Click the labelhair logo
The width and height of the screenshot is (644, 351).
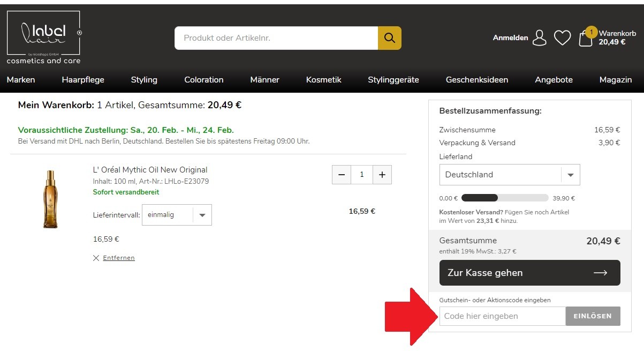pos(44,38)
